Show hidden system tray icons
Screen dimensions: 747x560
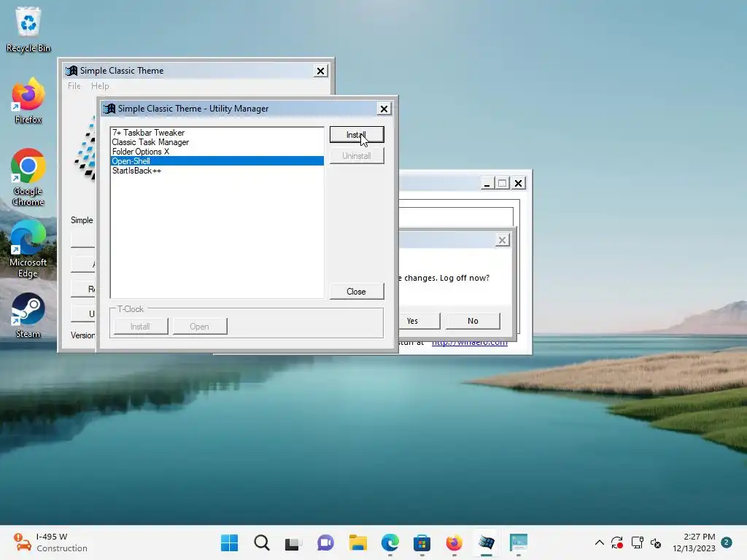point(600,542)
